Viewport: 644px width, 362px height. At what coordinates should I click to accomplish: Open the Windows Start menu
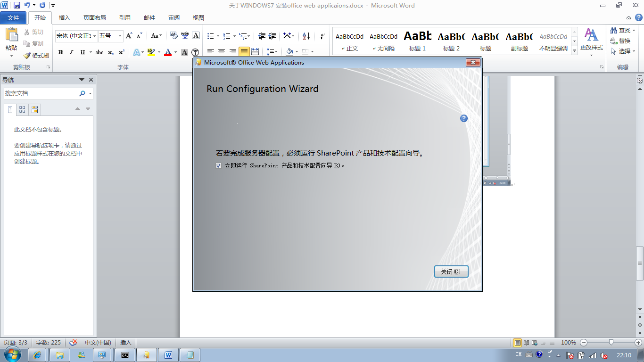point(12,354)
